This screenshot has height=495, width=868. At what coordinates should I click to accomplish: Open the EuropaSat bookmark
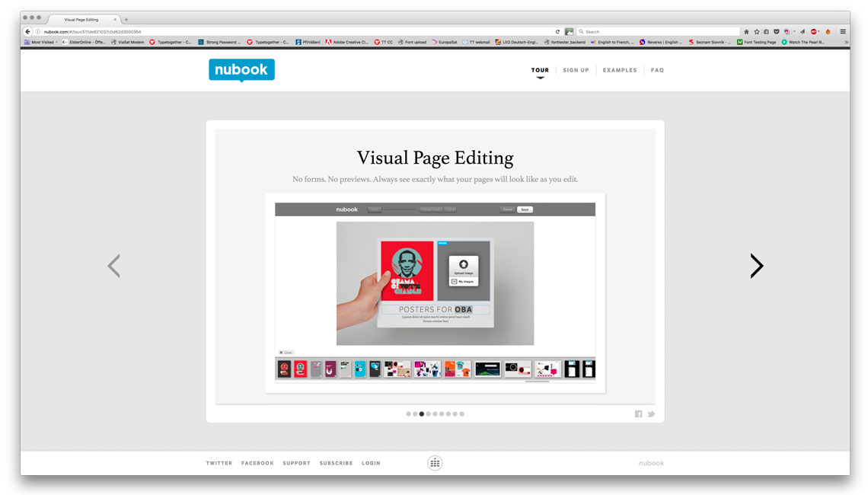point(445,42)
